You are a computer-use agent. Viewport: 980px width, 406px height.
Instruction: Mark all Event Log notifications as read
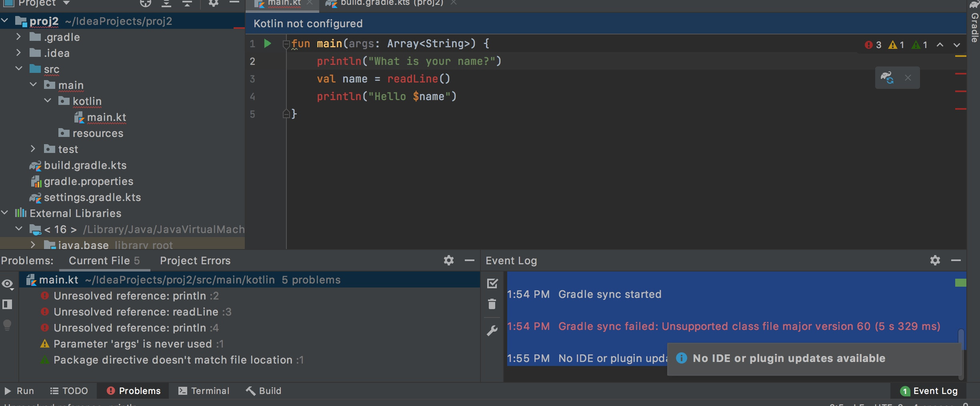[492, 283]
